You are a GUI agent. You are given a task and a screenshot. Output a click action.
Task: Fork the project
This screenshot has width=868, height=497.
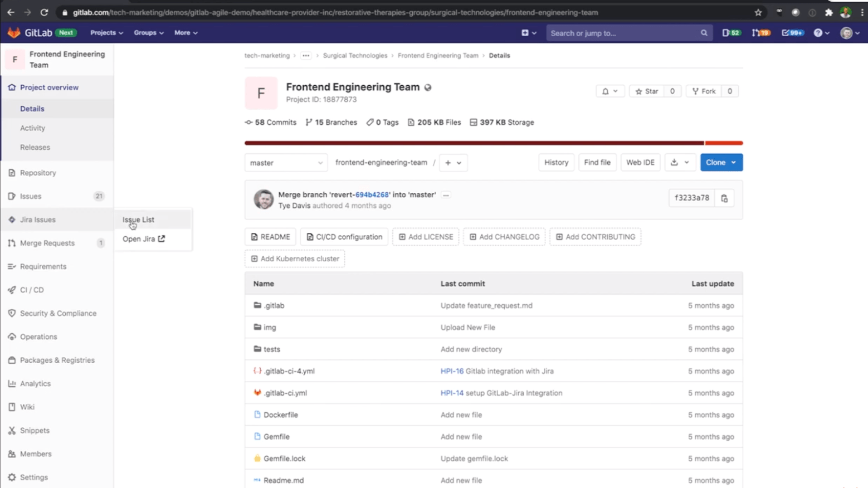pyautogui.click(x=704, y=91)
